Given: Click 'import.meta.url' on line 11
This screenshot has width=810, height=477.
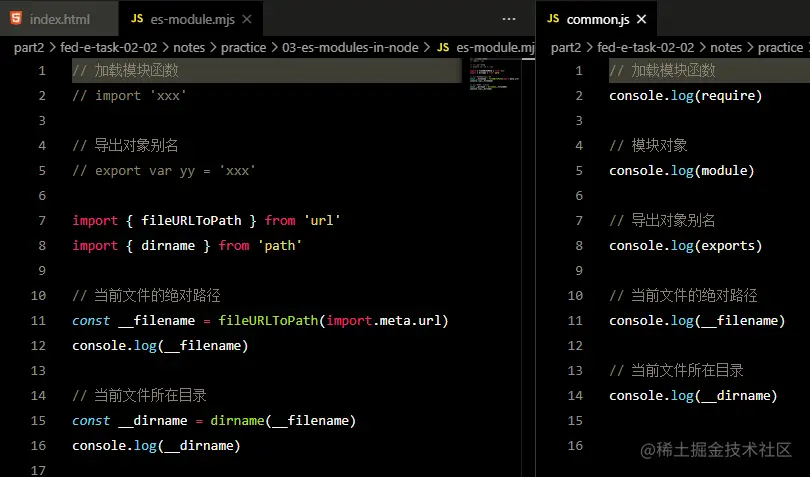Looking at the screenshot, I should 384,320.
